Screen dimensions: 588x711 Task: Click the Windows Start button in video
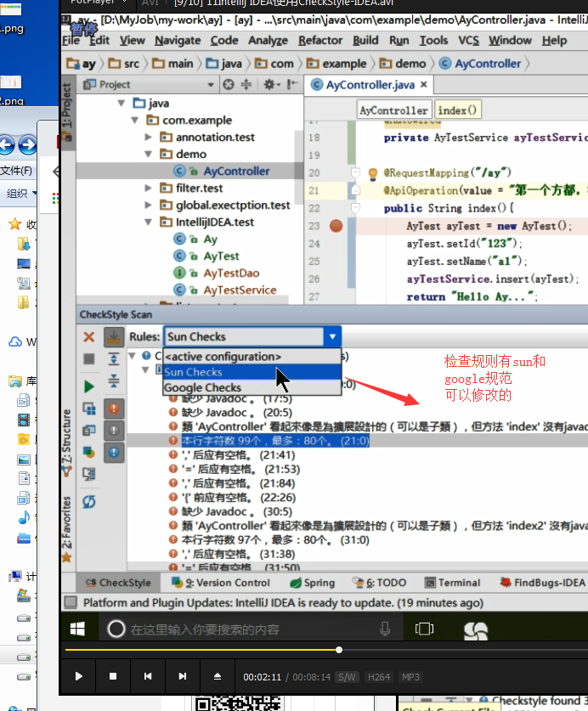pos(77,629)
